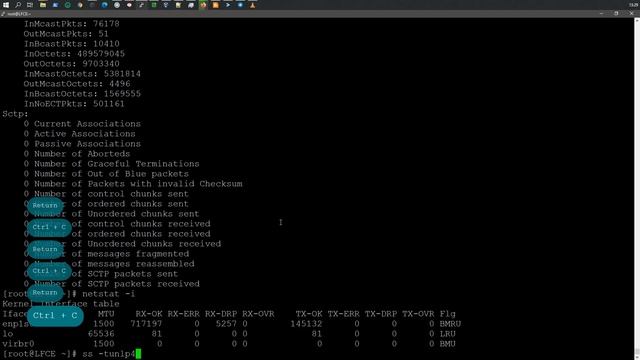
Task: Click the MTU column header
Action: tap(106, 314)
